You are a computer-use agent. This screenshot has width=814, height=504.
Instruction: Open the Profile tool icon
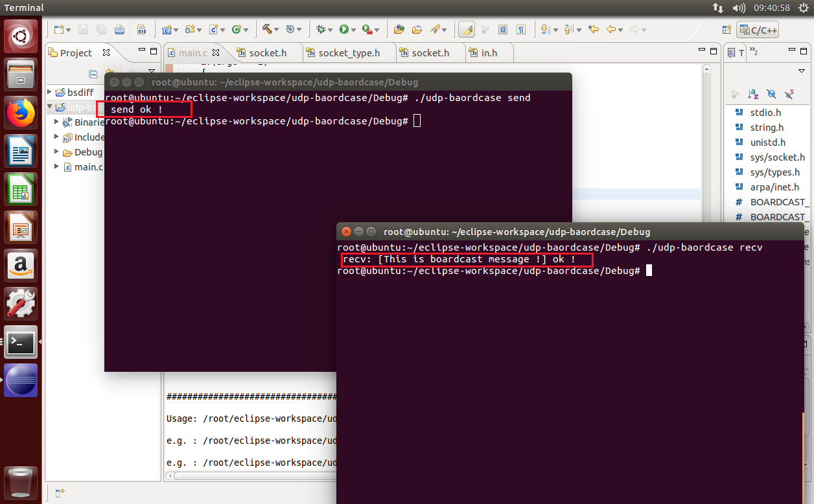[366, 29]
